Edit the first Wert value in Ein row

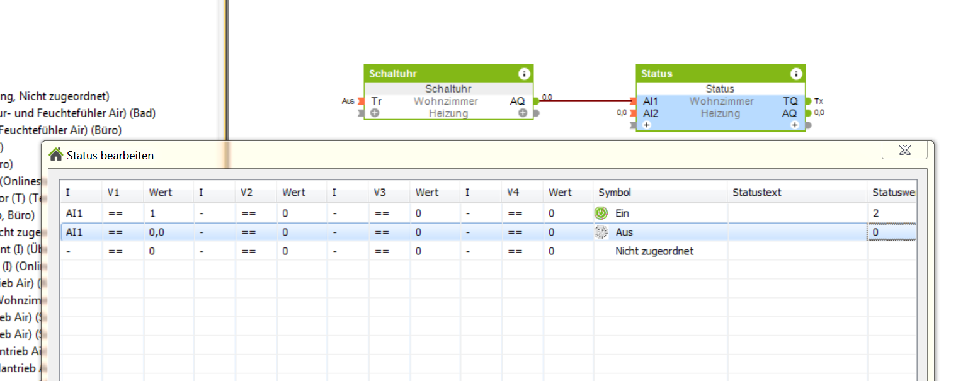click(168, 213)
